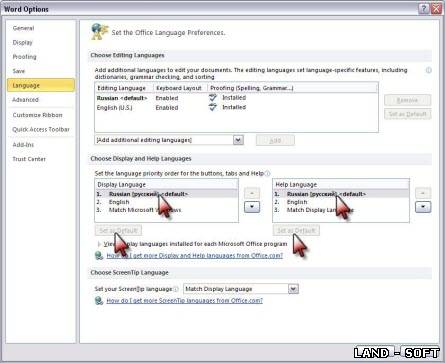The image size is (445, 363).
Task: Move display language down in priority
Action: pos(252,207)
